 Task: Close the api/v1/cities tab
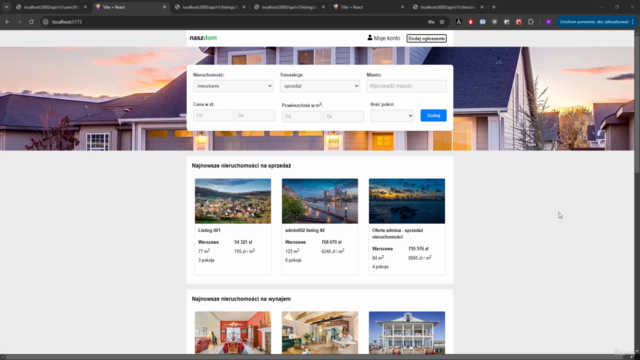482,7
